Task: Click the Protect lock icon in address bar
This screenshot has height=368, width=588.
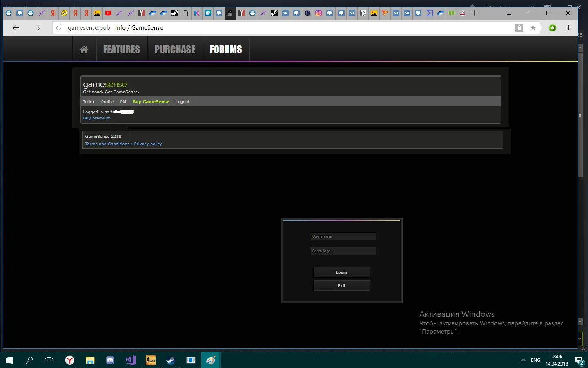Action: (x=519, y=28)
